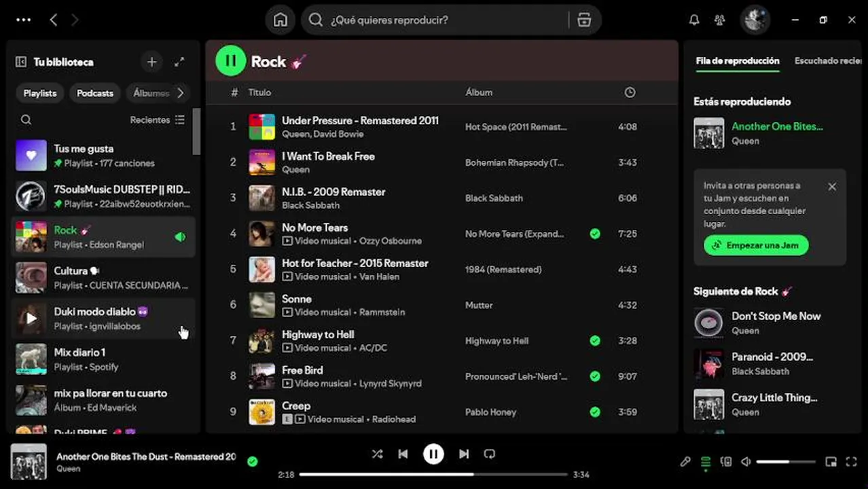Expand library with diagonal arrows icon
This screenshot has width=868, height=489.
179,62
